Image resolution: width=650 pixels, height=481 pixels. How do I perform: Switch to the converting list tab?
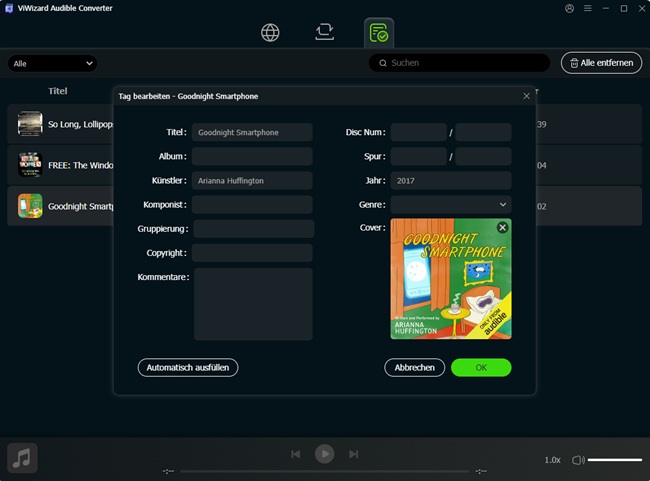(x=324, y=32)
